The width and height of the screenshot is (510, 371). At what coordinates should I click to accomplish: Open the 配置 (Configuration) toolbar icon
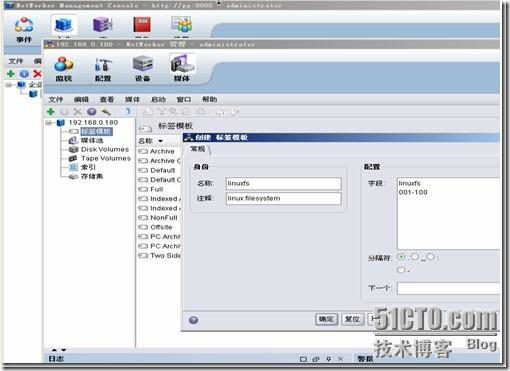(x=103, y=69)
